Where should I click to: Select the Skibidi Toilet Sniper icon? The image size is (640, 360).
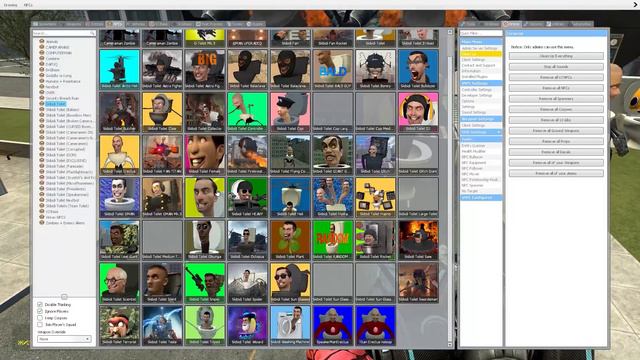[204, 283]
